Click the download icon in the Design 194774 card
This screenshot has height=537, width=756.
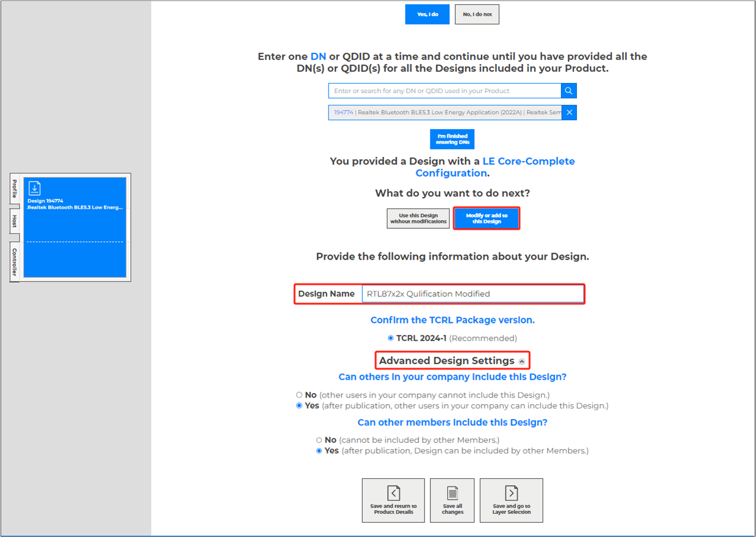tap(35, 188)
